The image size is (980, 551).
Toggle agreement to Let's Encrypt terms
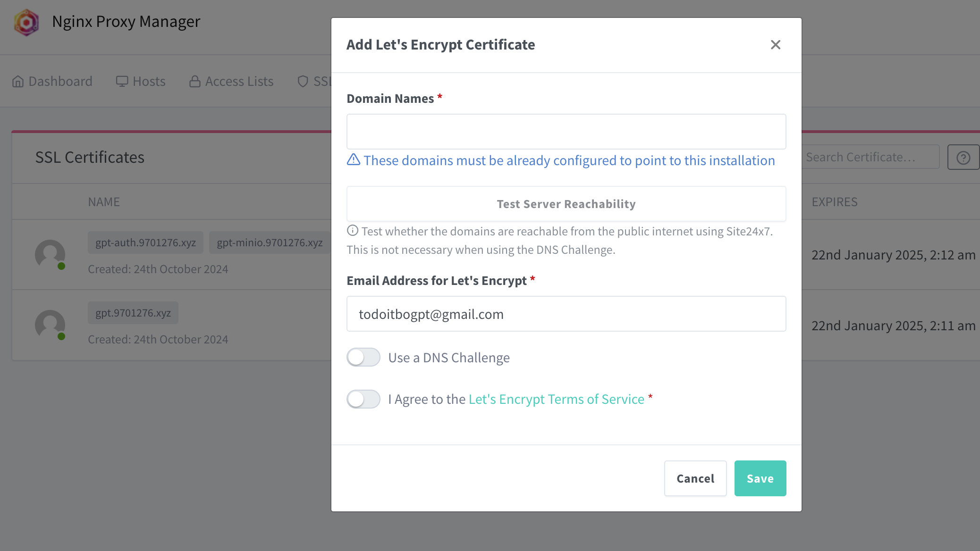click(x=363, y=399)
